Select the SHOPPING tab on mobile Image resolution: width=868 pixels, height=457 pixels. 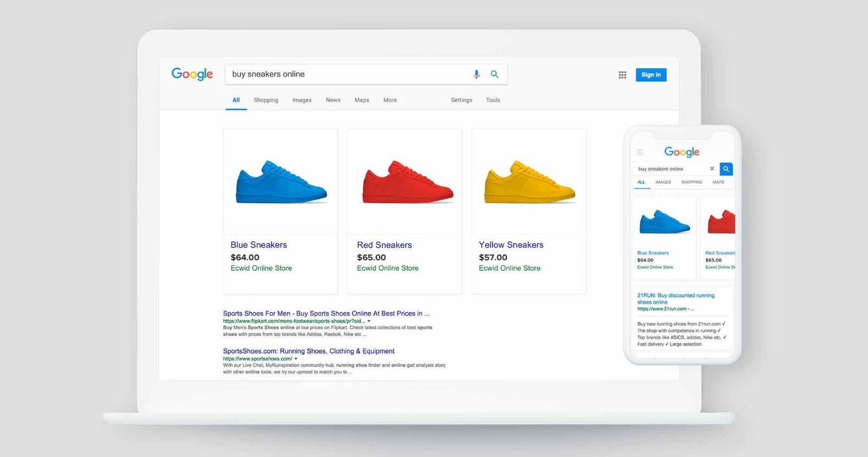(x=692, y=182)
